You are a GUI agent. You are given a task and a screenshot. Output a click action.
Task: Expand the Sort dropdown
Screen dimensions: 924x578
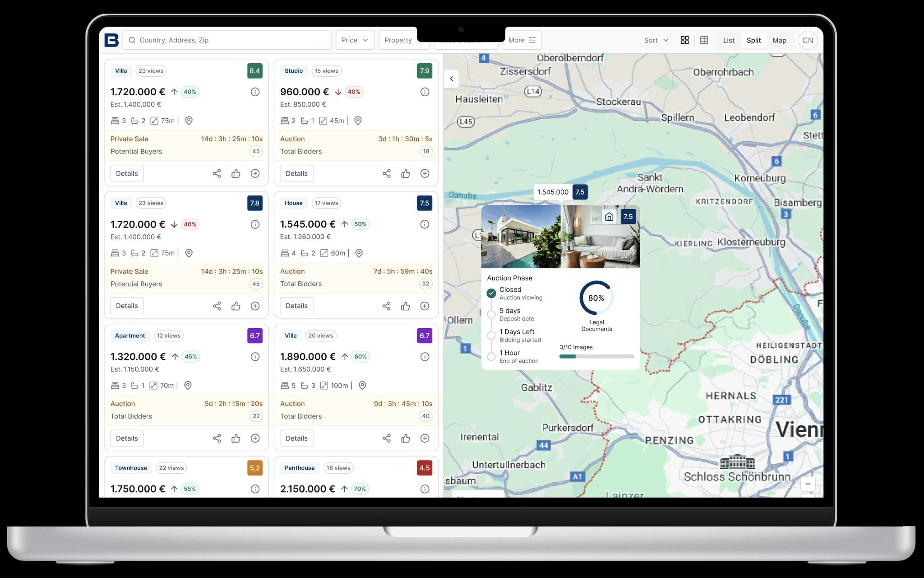656,40
